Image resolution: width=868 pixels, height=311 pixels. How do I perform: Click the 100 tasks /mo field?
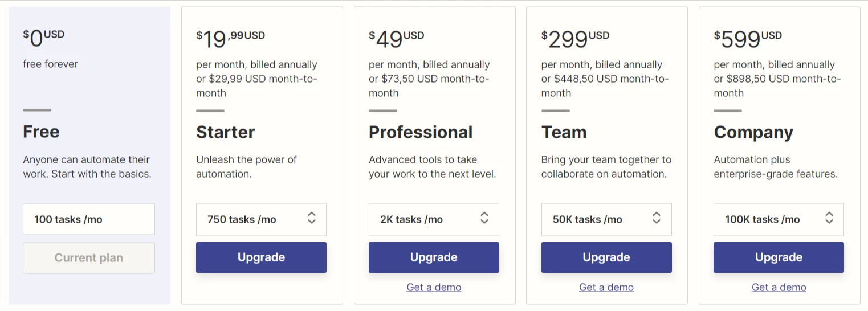(89, 219)
